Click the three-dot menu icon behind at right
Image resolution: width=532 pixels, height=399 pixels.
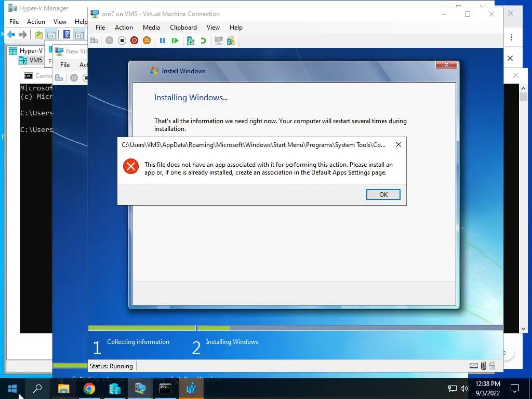click(511, 37)
